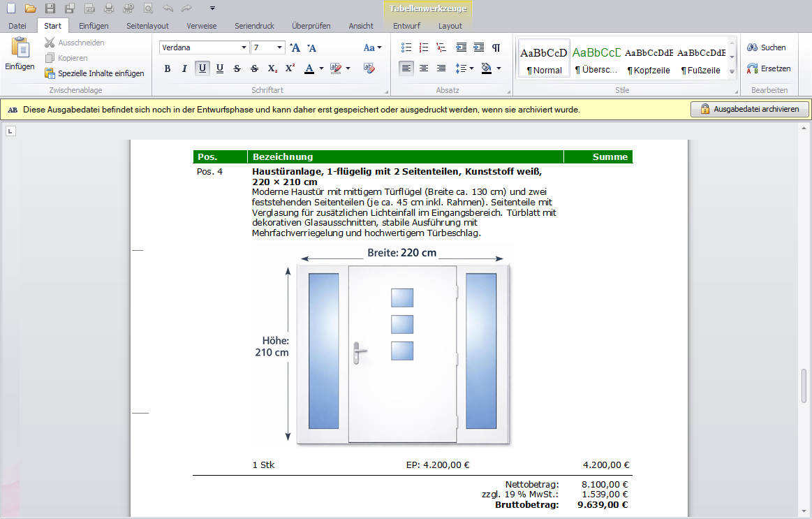Open the font color dropdown arrow
Image resolution: width=812 pixels, height=519 pixels.
click(x=321, y=68)
